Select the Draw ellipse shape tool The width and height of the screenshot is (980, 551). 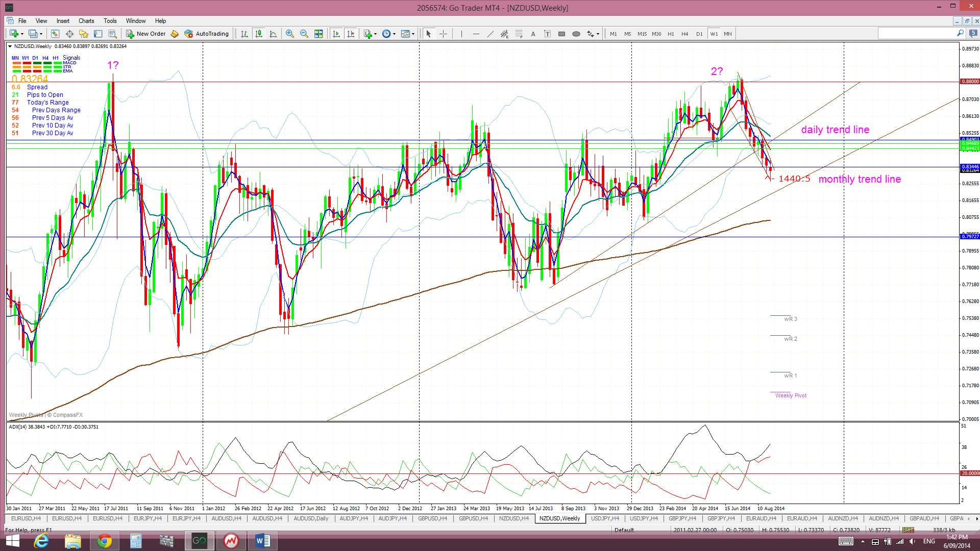click(x=576, y=34)
